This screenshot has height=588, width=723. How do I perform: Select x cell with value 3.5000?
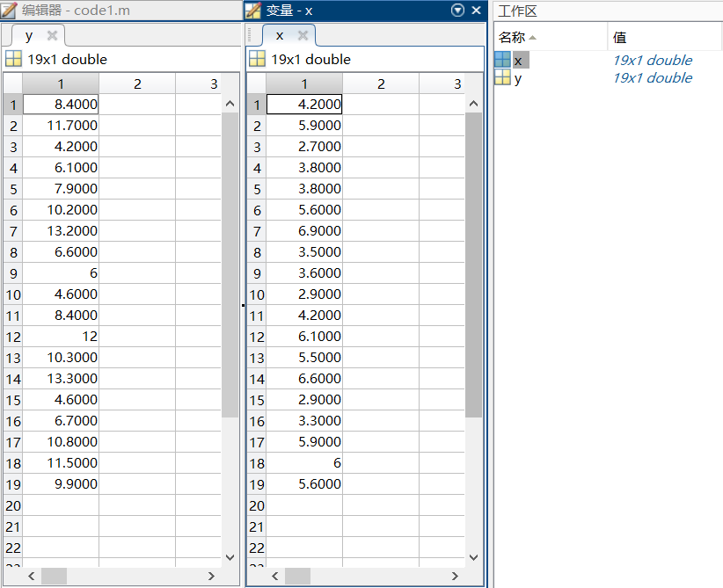pyautogui.click(x=303, y=252)
